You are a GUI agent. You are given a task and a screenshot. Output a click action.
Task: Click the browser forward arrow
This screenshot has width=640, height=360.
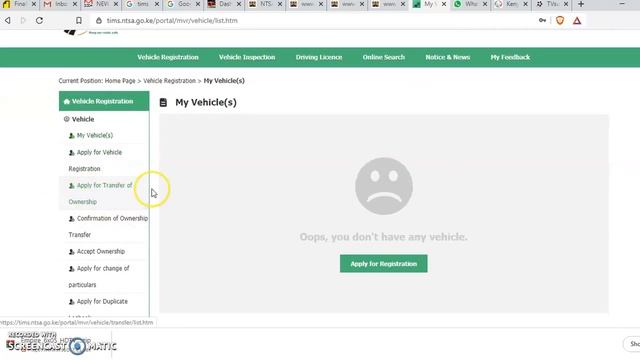coord(23,20)
